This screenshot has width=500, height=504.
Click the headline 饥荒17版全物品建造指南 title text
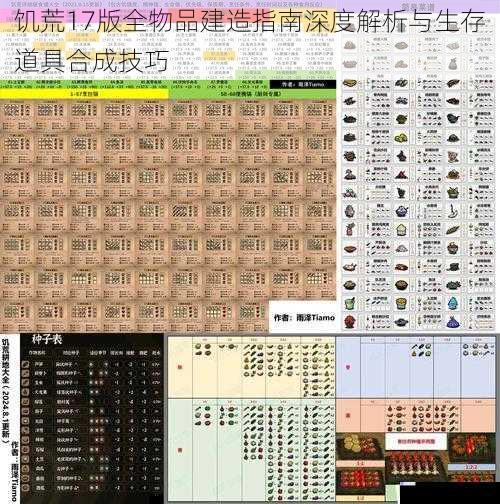[249, 41]
